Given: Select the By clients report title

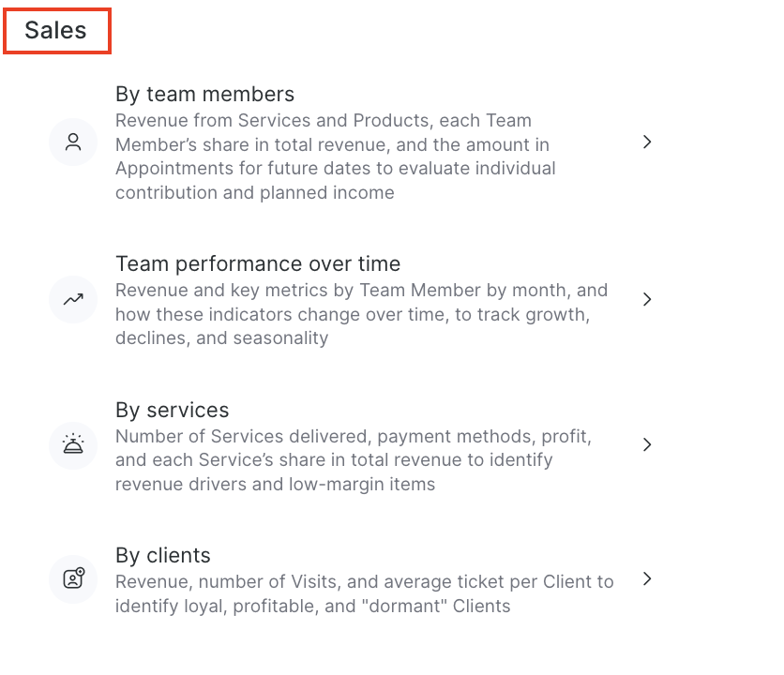Looking at the screenshot, I should click(162, 555).
